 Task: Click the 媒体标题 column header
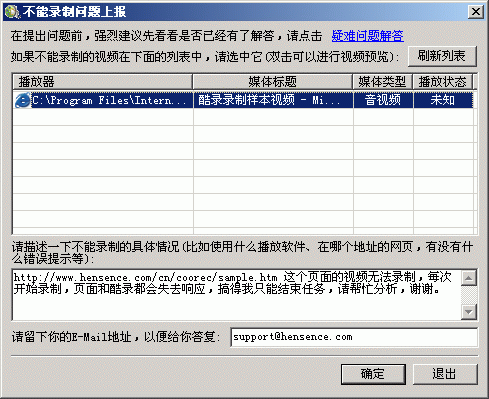click(273, 82)
